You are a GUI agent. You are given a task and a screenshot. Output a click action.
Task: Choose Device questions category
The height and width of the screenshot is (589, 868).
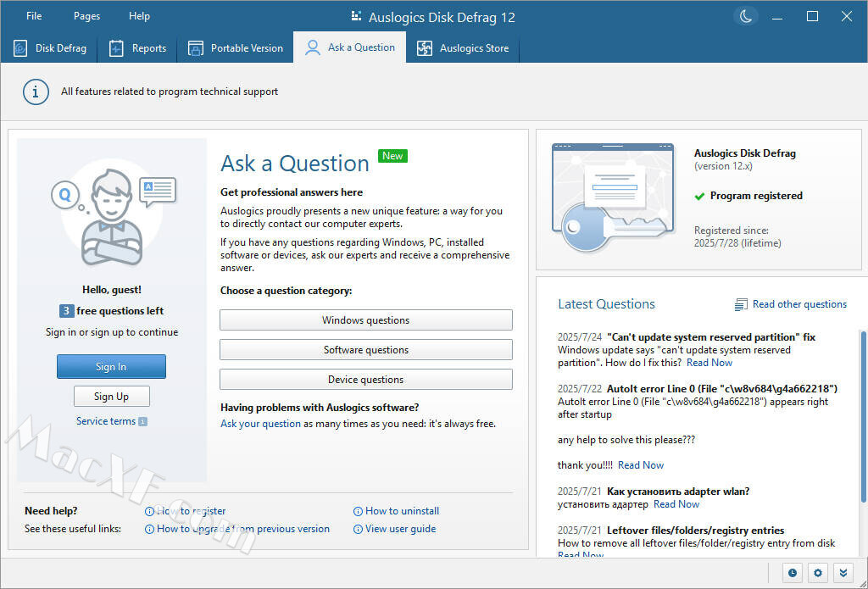tap(366, 380)
